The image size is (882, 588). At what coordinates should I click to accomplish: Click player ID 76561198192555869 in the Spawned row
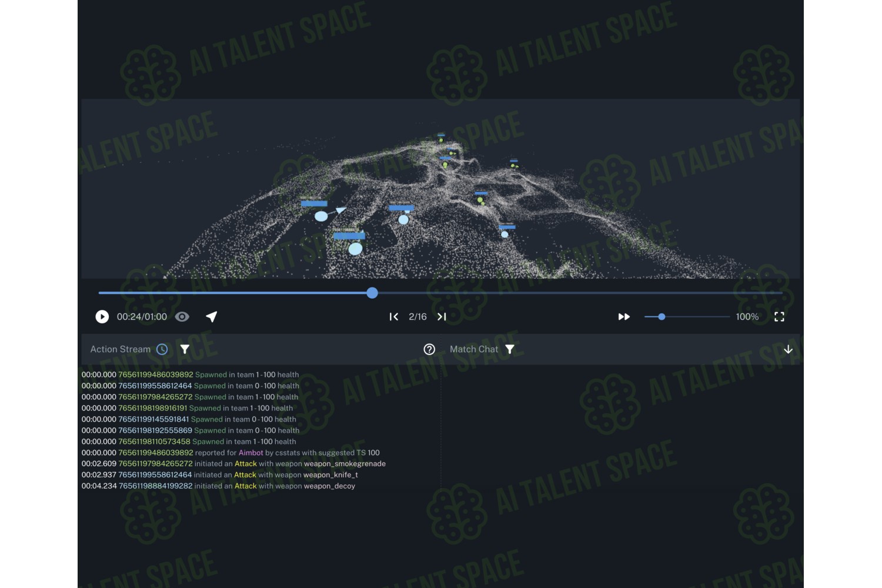click(155, 430)
